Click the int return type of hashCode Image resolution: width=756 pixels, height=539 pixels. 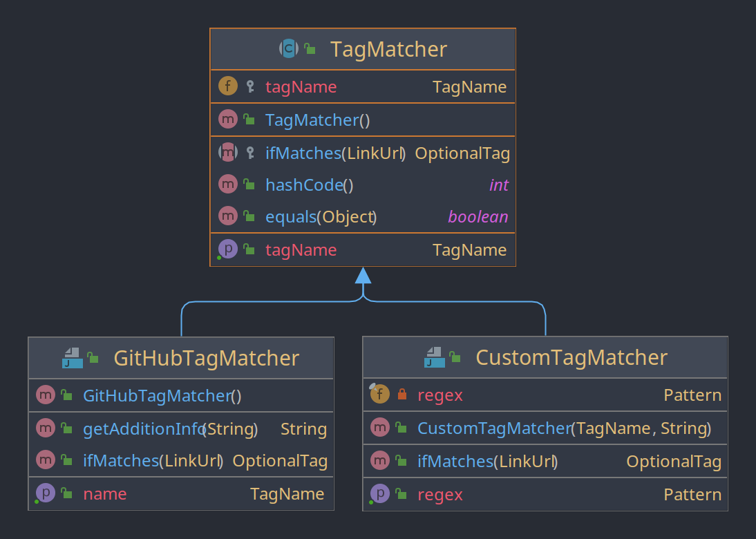(x=498, y=185)
